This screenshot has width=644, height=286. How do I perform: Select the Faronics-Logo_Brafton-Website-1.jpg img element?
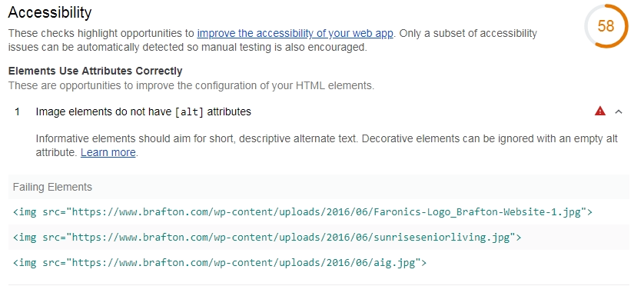(x=303, y=212)
